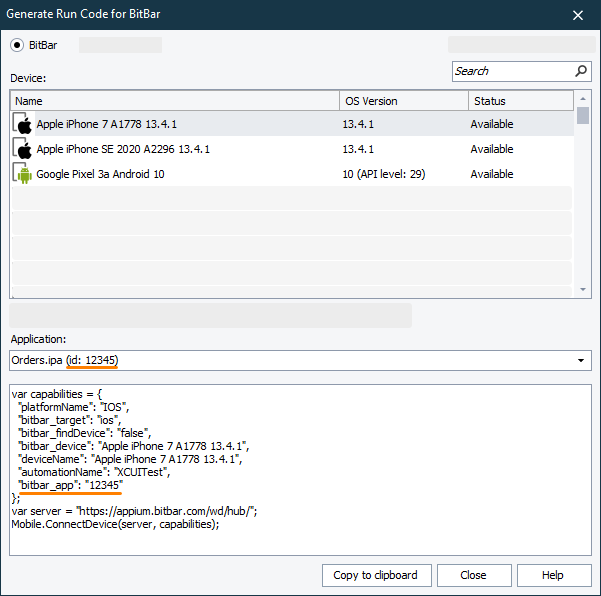Open Help for this dialog
This screenshot has height=596, width=601.
(x=553, y=575)
